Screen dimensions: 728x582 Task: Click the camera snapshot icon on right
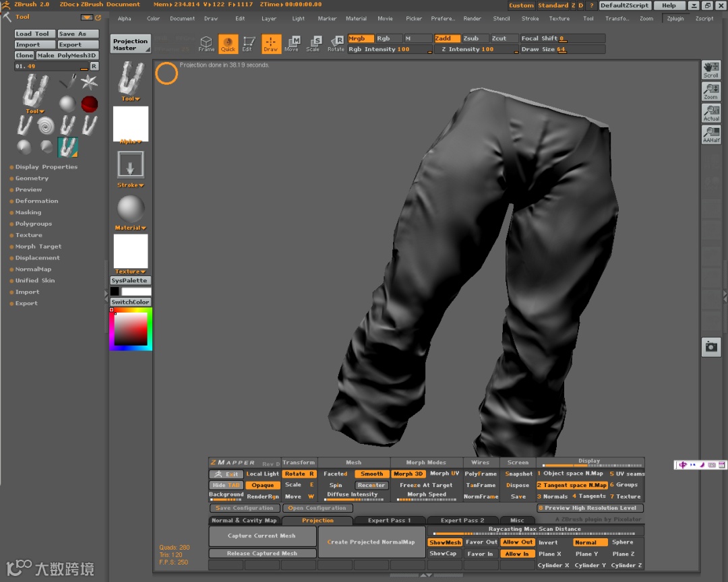(x=711, y=347)
